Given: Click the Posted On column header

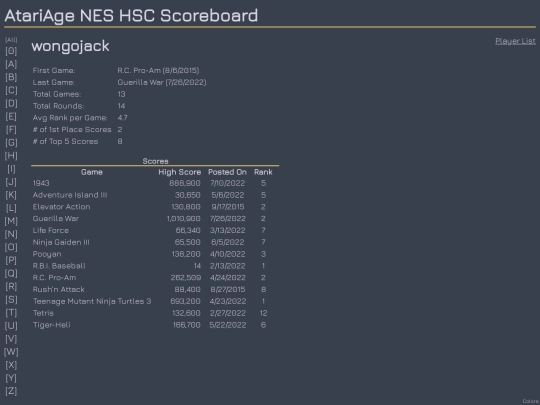Looking at the screenshot, I should tap(227, 172).
